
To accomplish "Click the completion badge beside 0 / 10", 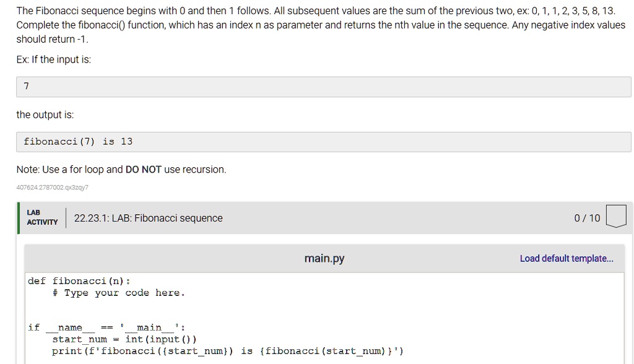I will tap(616, 216).
